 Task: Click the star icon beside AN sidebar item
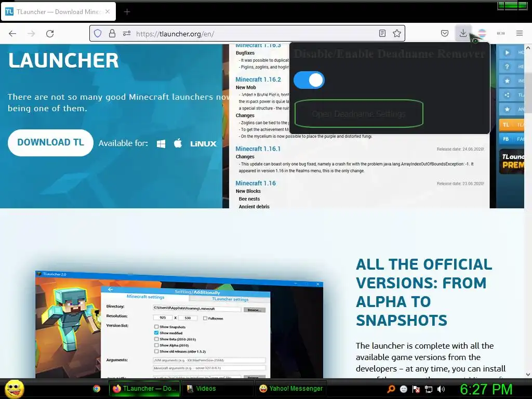(507, 109)
